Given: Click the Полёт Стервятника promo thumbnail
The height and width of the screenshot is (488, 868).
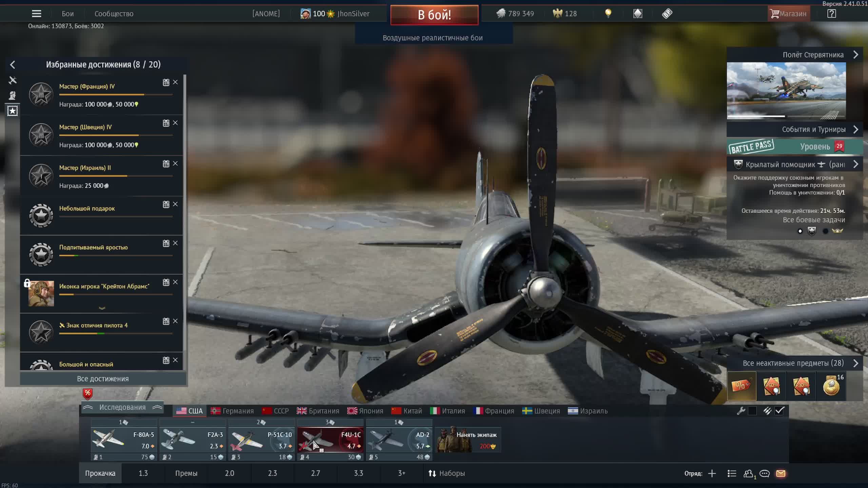Looking at the screenshot, I should (786, 90).
